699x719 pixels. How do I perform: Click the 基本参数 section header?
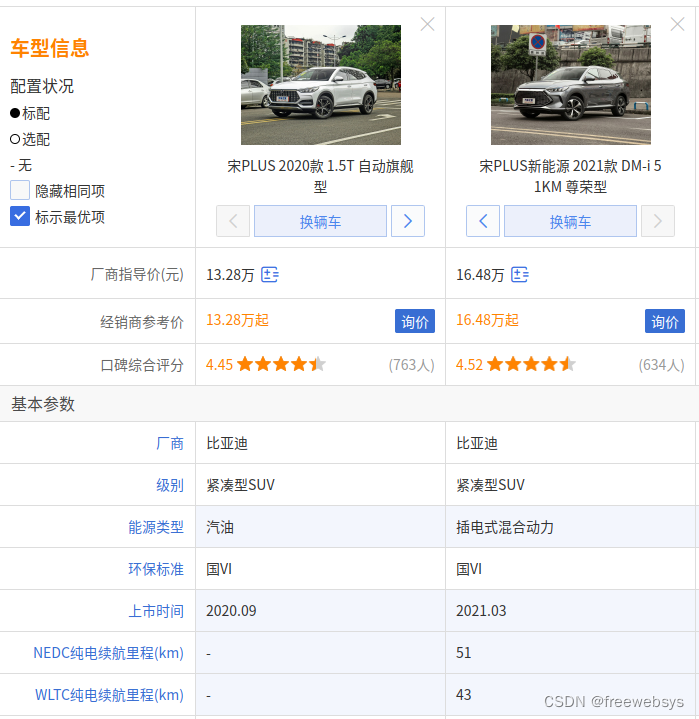click(x=43, y=404)
